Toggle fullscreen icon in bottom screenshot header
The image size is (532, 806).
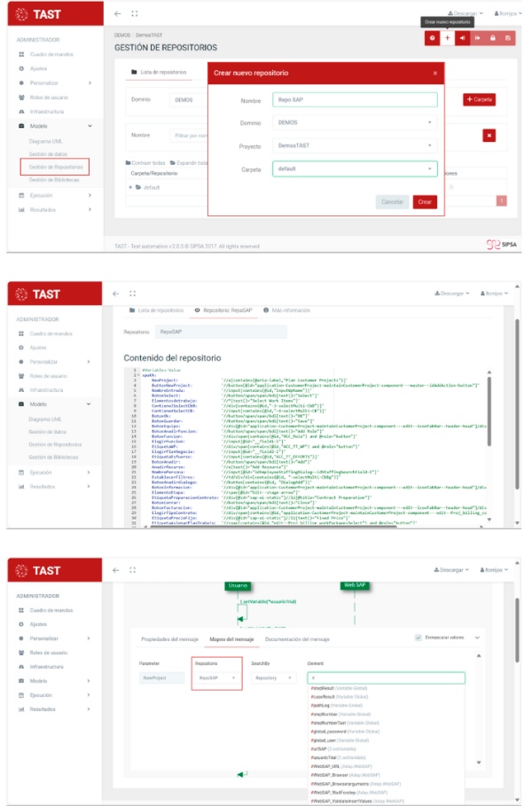pos(133,570)
